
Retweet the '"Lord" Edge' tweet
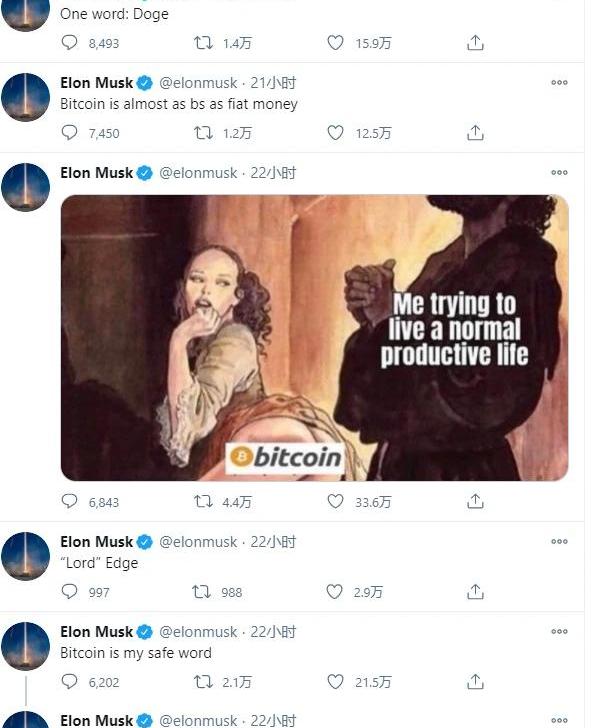[x=202, y=592]
